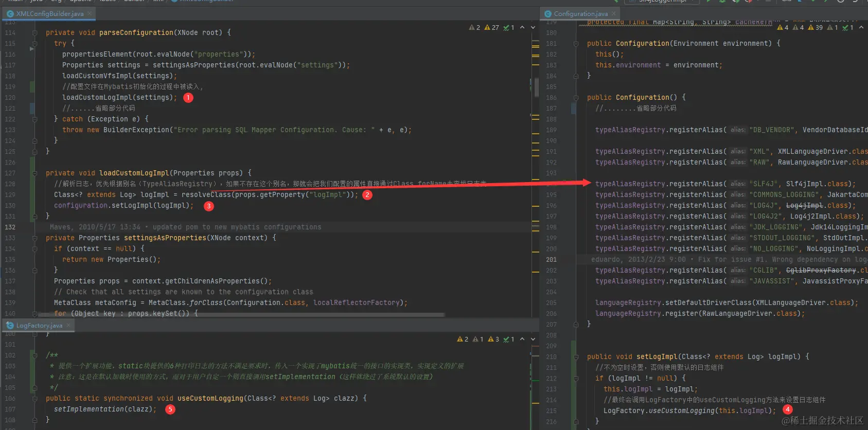This screenshot has height=430, width=868.
Task: Click the "JAVASSIST" alias registration line
Action: pos(732,281)
